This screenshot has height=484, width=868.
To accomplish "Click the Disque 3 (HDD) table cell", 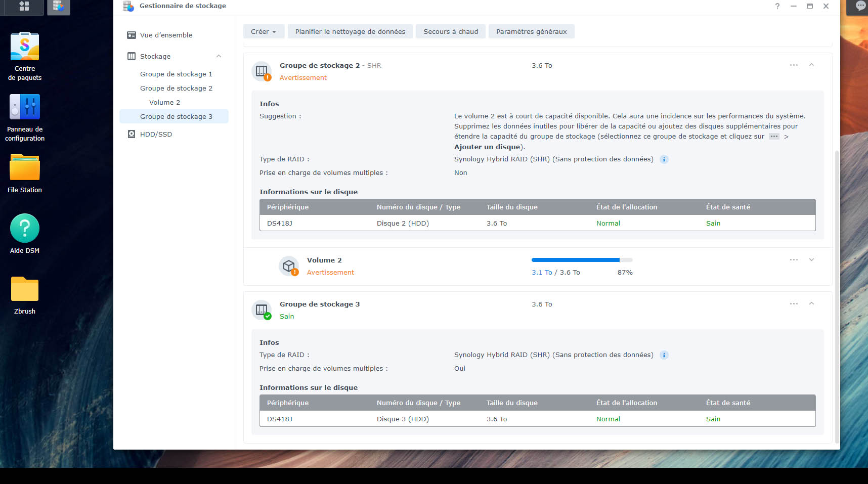I will [x=403, y=419].
